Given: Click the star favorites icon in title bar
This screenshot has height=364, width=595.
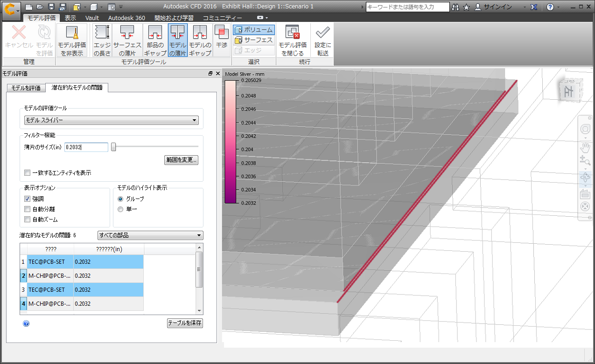Looking at the screenshot, I should (466, 7).
